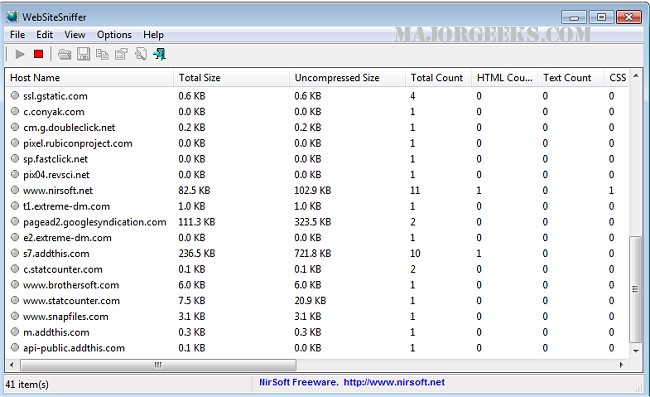Click the 721.8 KB uncompressed size cell
Viewport: 650px width, 397px height.
pyautogui.click(x=313, y=253)
